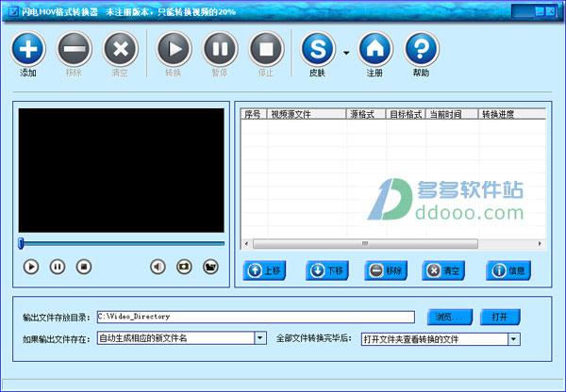Image resolution: width=566 pixels, height=392 pixels.
Task: Close the converter window
Action: (x=551, y=11)
